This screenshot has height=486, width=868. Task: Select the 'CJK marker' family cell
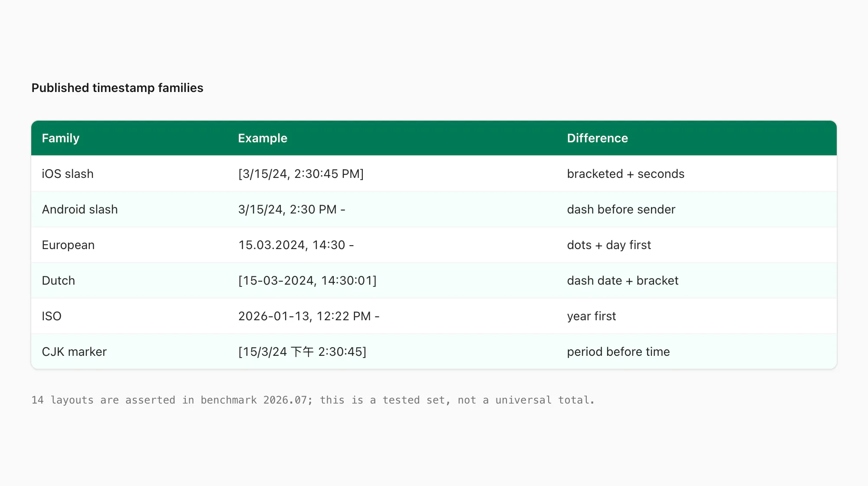click(74, 351)
